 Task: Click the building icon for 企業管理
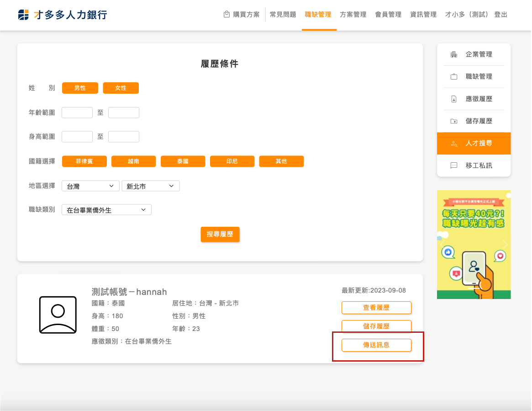click(453, 54)
